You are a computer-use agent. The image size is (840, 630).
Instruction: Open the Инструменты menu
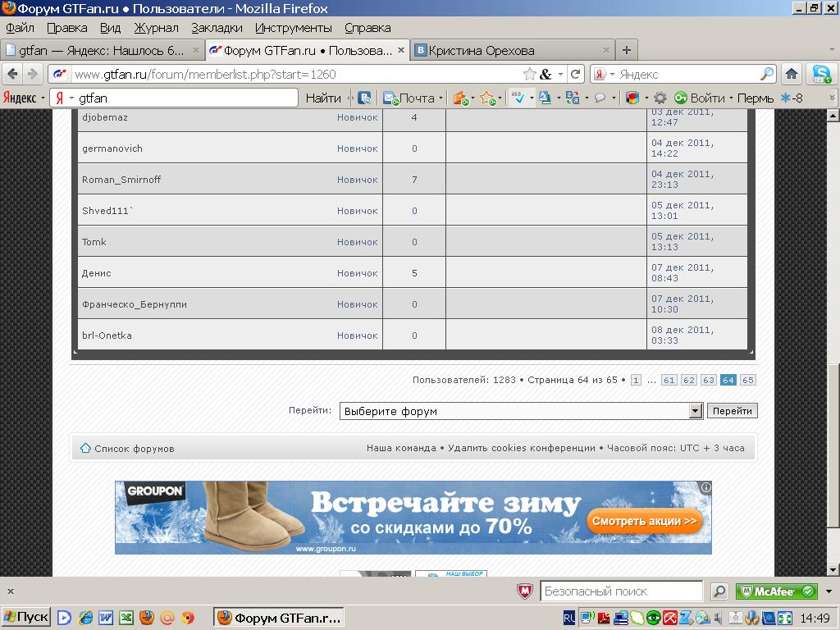(293, 28)
